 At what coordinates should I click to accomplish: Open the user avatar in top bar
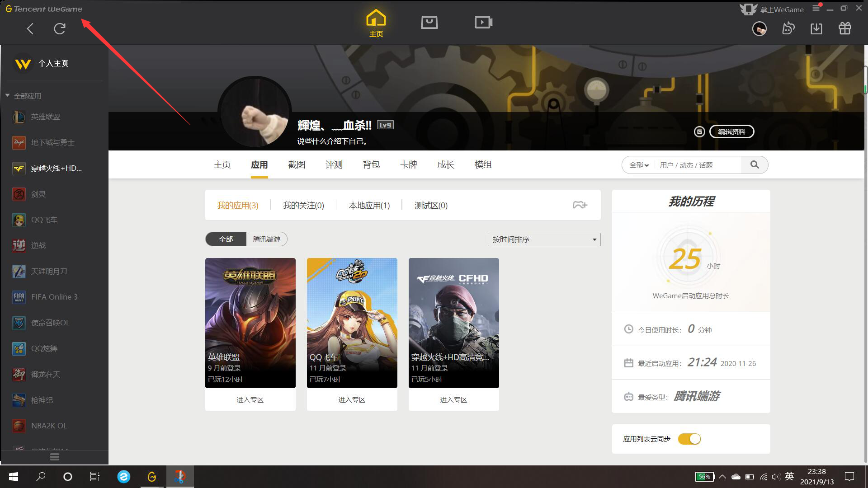(759, 29)
